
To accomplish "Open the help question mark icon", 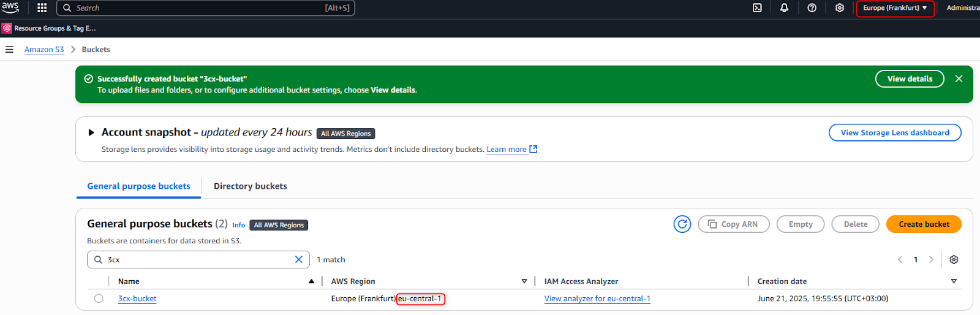I will (x=812, y=8).
